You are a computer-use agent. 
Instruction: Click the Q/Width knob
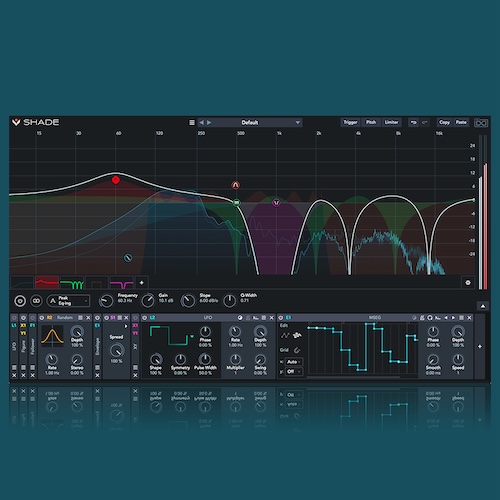229,301
